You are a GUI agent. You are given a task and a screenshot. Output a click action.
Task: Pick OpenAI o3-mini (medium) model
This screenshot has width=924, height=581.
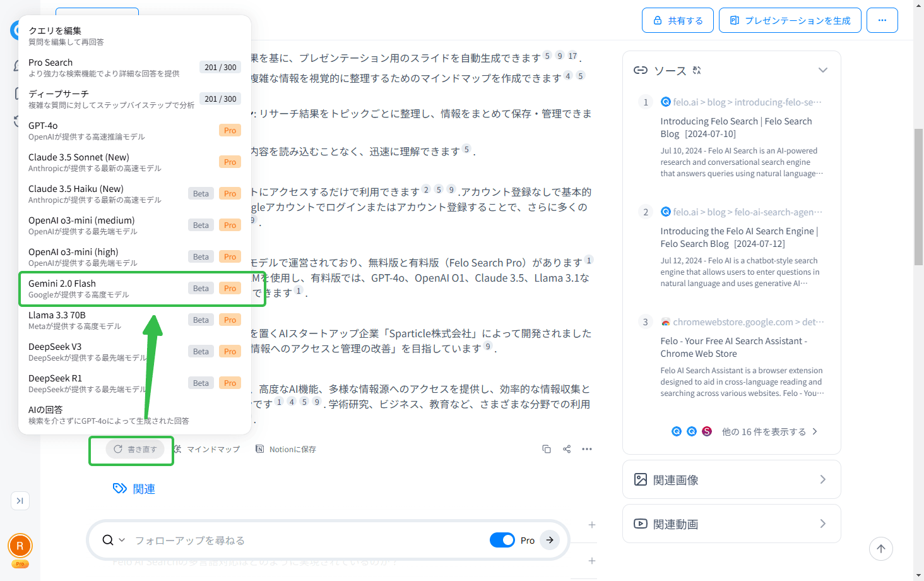coord(134,225)
